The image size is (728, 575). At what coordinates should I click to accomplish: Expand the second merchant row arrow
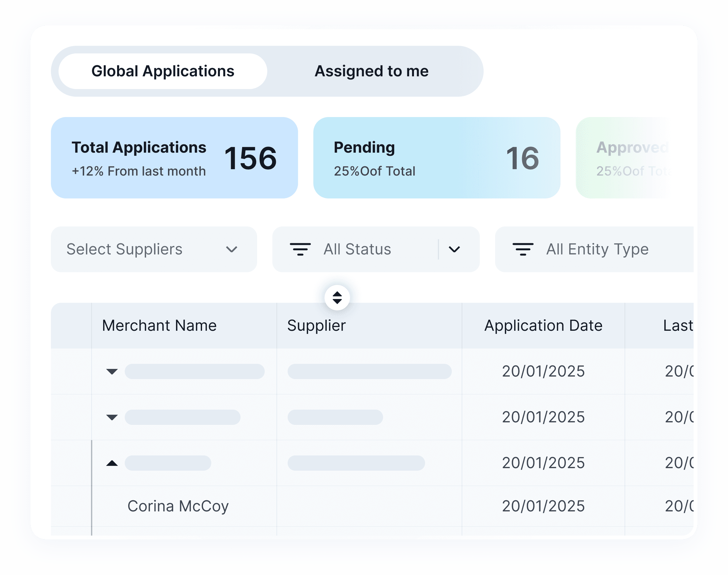tap(112, 418)
